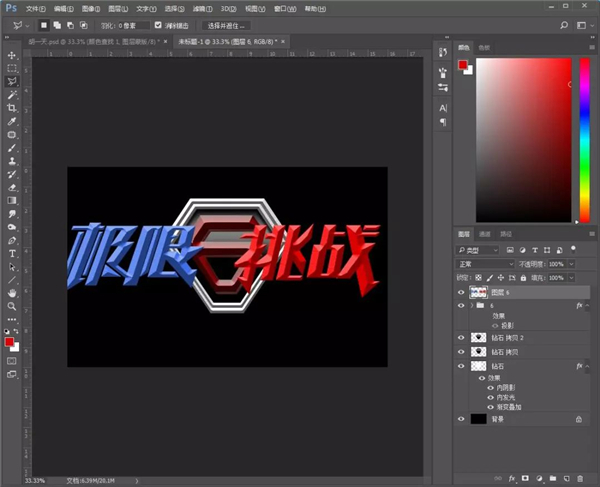Click the hue spectrum slider bar

[585, 140]
